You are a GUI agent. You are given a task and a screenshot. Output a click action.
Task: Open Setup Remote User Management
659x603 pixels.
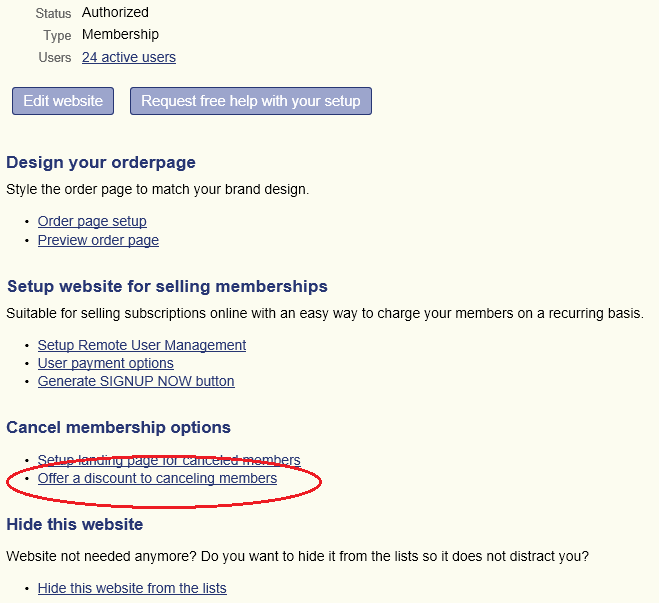[142, 345]
